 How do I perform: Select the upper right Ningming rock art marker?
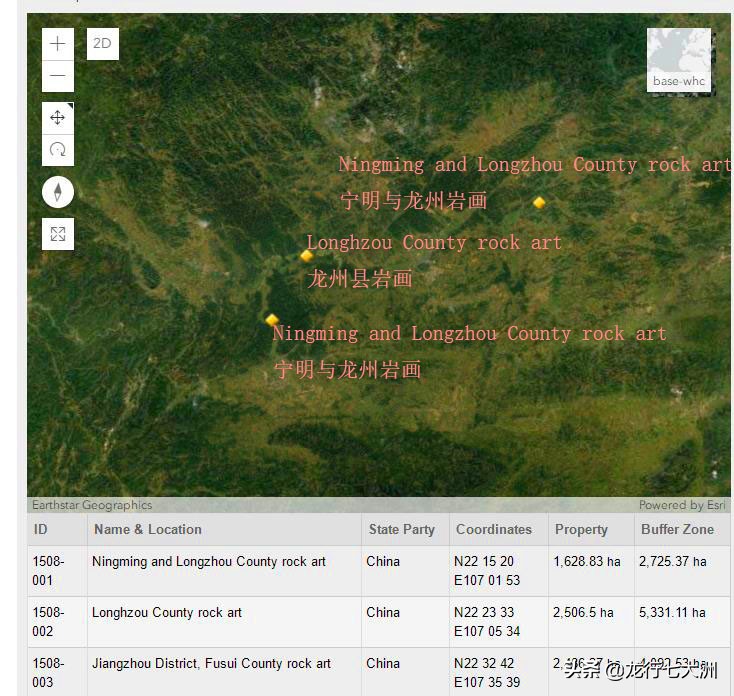(539, 202)
